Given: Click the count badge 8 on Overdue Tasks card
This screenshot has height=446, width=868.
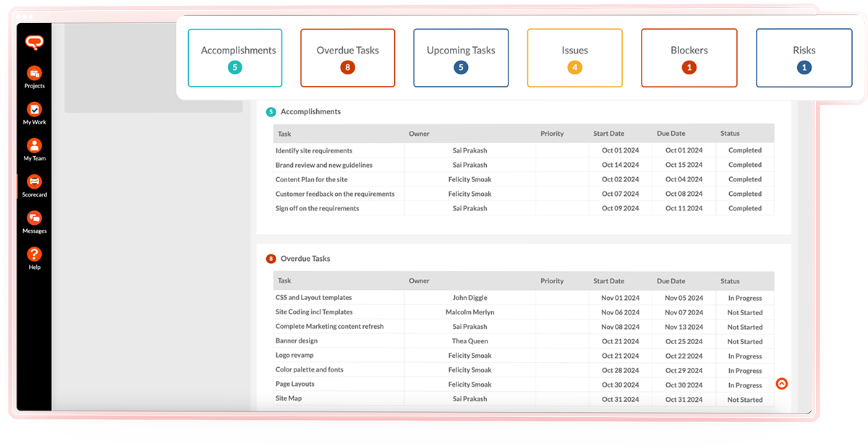Looking at the screenshot, I should coord(348,67).
